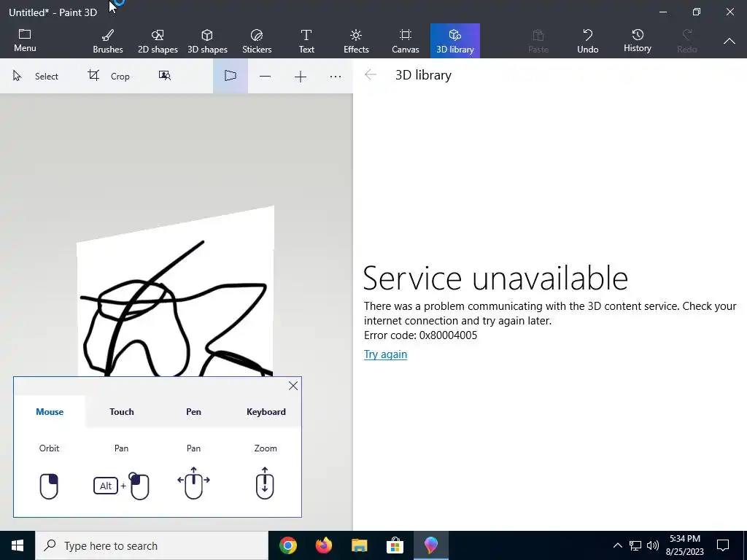Open the Windows Start menu
747x560 pixels.
[18, 545]
